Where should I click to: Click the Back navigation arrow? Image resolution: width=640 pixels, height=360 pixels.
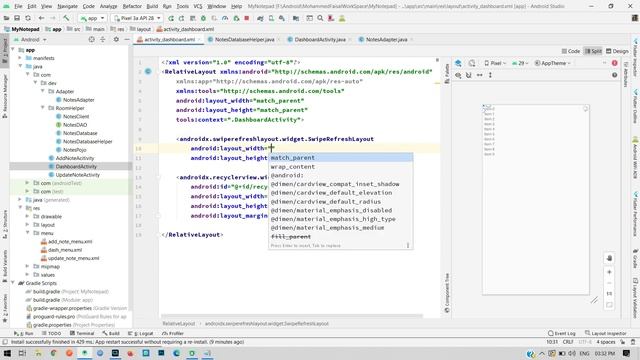coord(41,18)
